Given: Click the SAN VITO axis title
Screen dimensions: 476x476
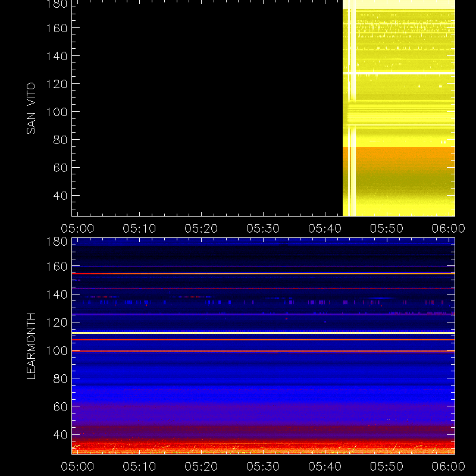Looking at the screenshot, I should [x=31, y=108].
